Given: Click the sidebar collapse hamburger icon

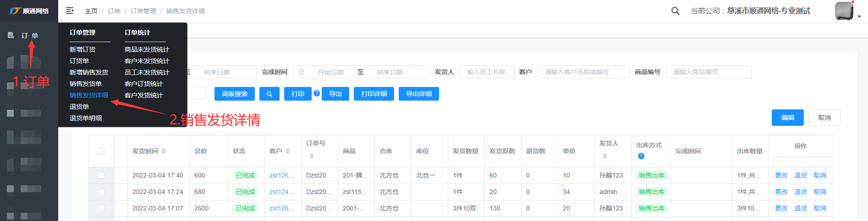Looking at the screenshot, I should 70,11.
